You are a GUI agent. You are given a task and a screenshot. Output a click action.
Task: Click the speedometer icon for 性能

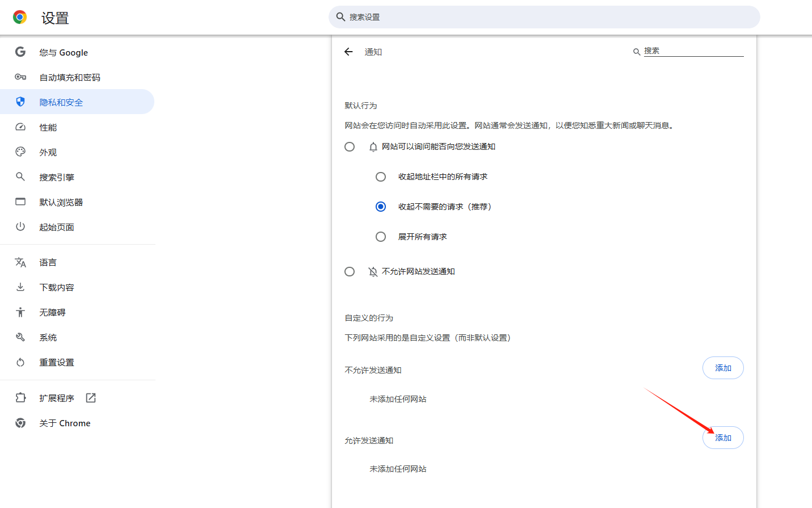pos(20,127)
